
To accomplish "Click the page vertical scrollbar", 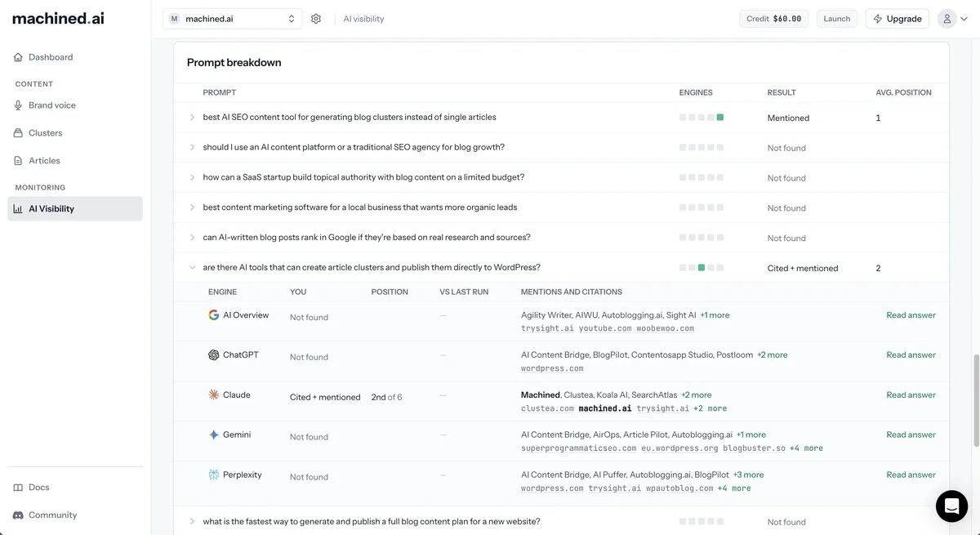I will [975, 400].
